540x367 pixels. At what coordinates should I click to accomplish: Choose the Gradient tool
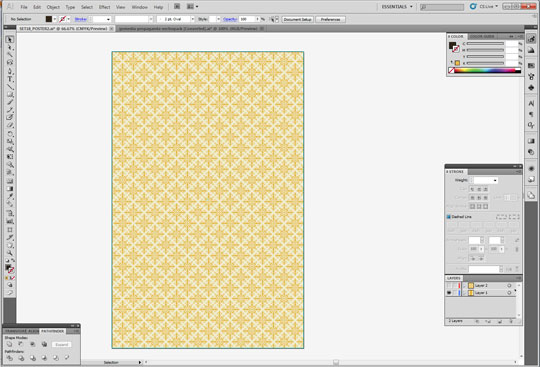pos(10,189)
